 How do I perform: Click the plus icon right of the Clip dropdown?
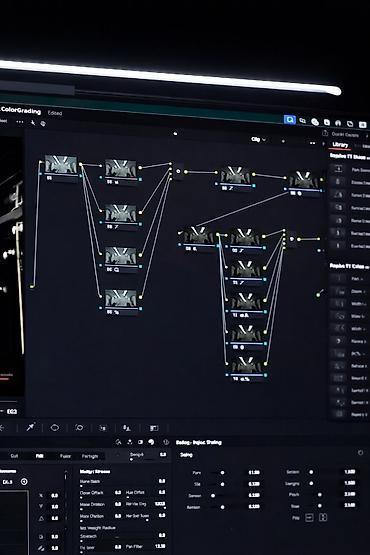283,141
